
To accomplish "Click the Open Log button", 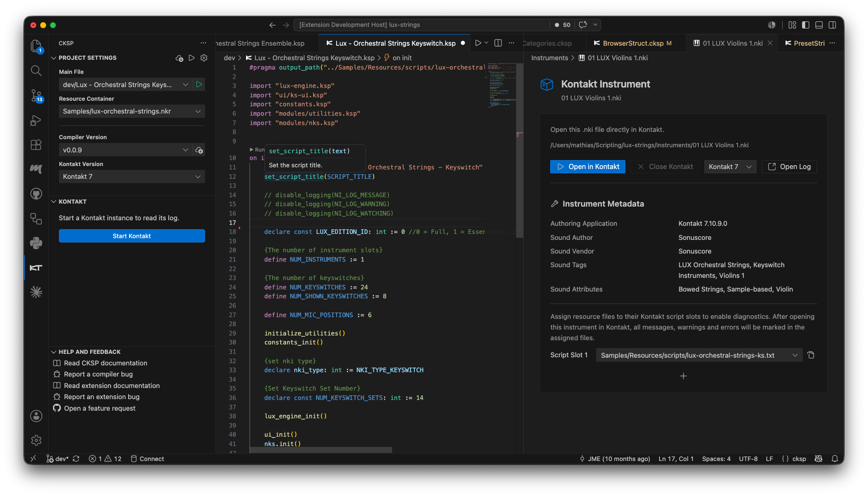I will [x=789, y=167].
